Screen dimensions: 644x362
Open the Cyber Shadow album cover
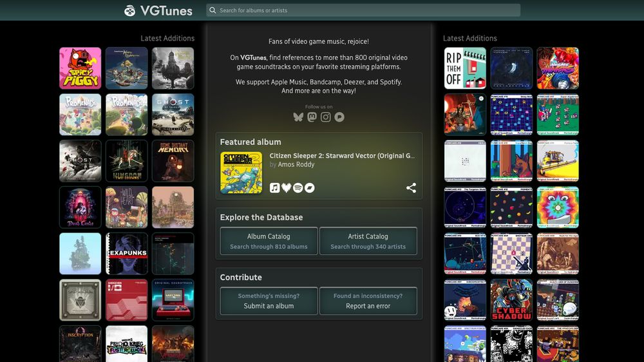pyautogui.click(x=511, y=300)
